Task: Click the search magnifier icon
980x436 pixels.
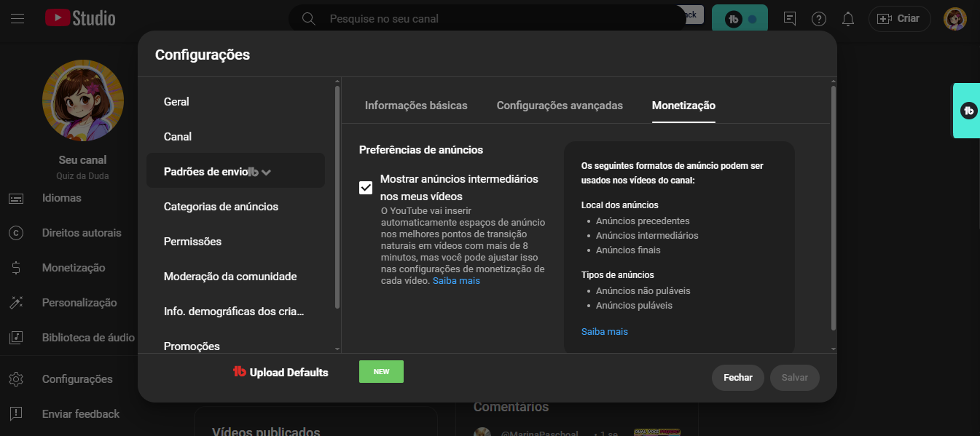Action: [x=309, y=18]
